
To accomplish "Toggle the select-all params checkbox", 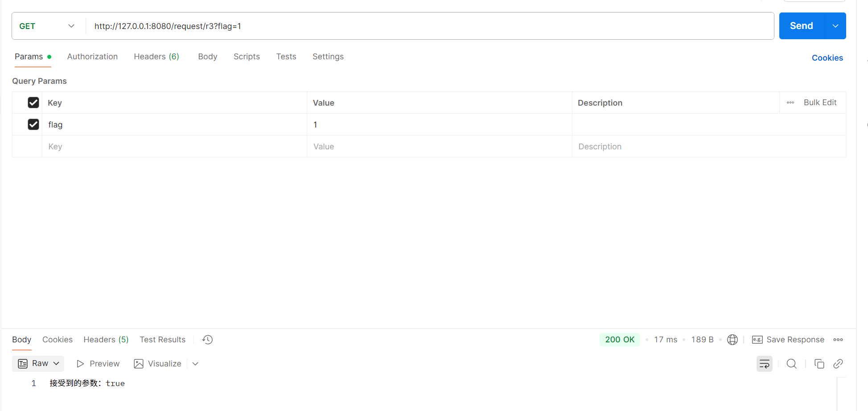I will pyautogui.click(x=33, y=103).
